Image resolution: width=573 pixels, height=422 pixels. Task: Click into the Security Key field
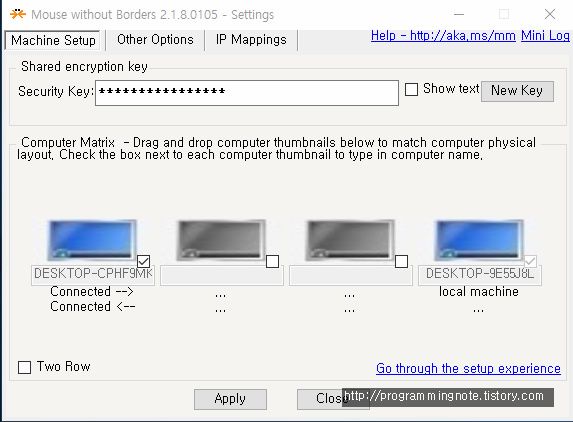tap(247, 93)
